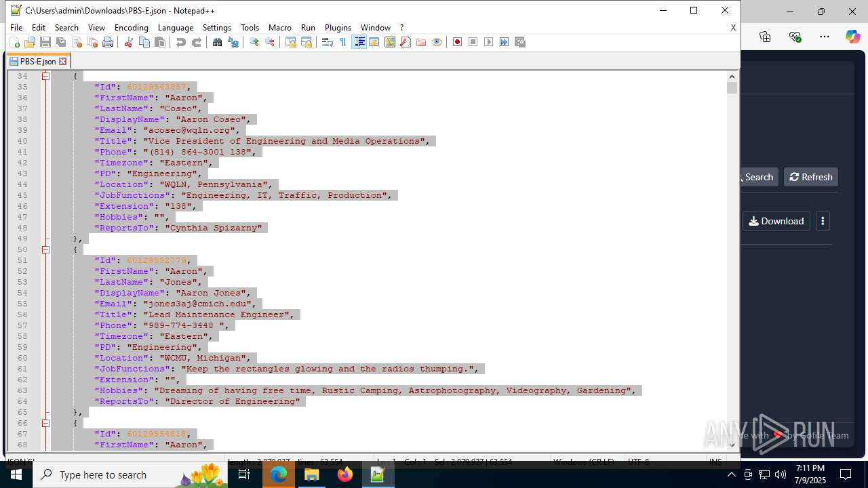The width and height of the screenshot is (868, 488).
Task: Redo the last undone action
Action: tap(197, 42)
